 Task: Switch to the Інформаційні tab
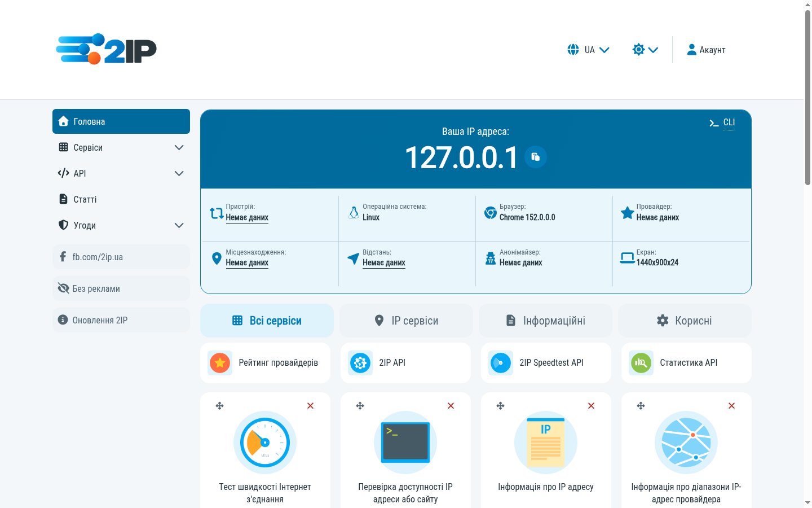tap(545, 321)
